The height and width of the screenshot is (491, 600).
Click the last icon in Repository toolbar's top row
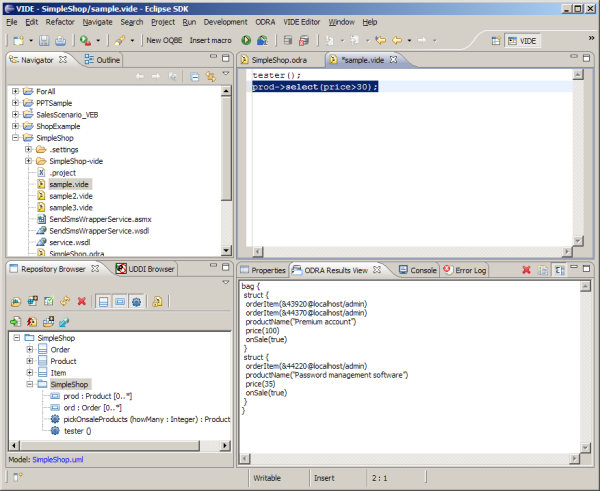click(157, 302)
